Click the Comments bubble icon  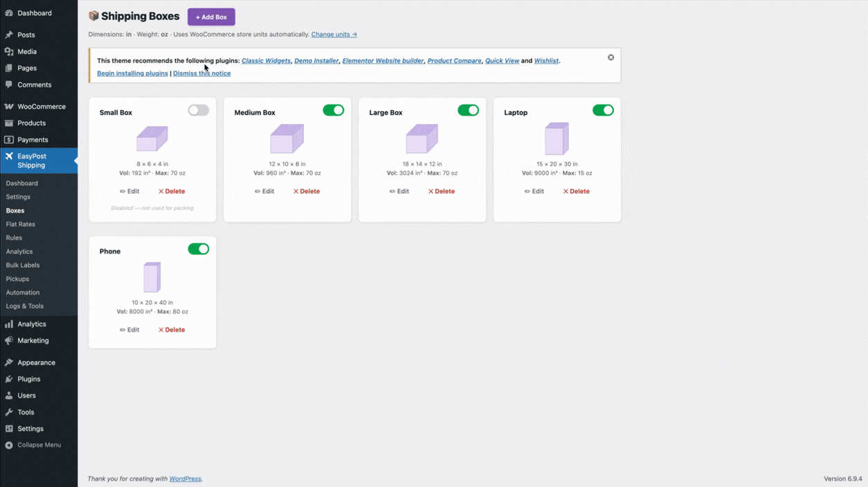tap(9, 85)
